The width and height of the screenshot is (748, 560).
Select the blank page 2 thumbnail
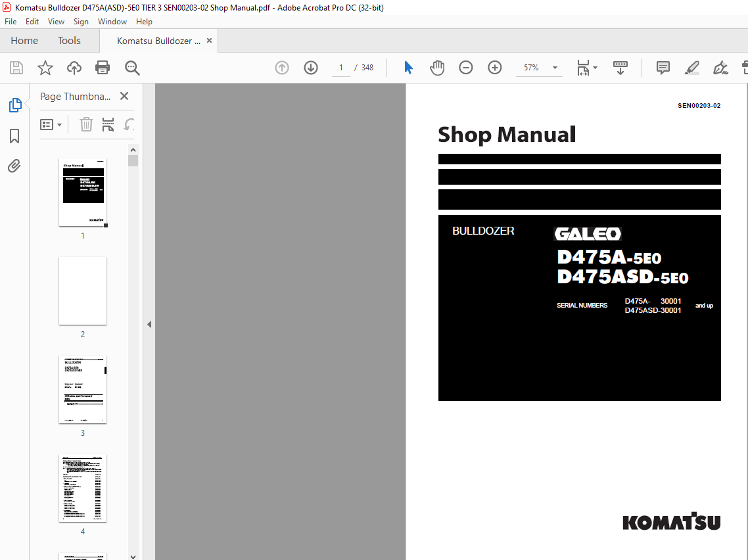pos(83,291)
